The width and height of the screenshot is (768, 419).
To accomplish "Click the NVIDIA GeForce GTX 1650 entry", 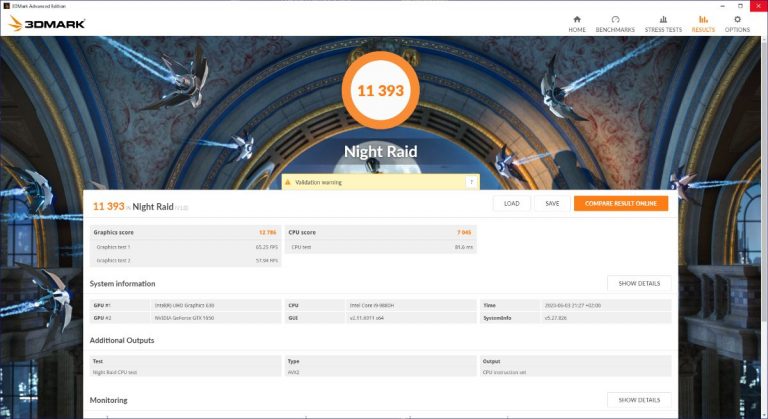I will coord(184,317).
